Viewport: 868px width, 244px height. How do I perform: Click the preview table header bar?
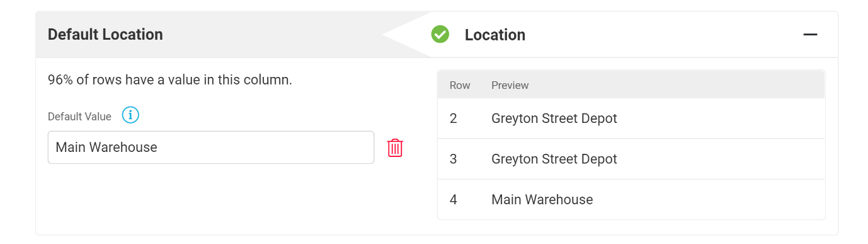pyautogui.click(x=631, y=84)
